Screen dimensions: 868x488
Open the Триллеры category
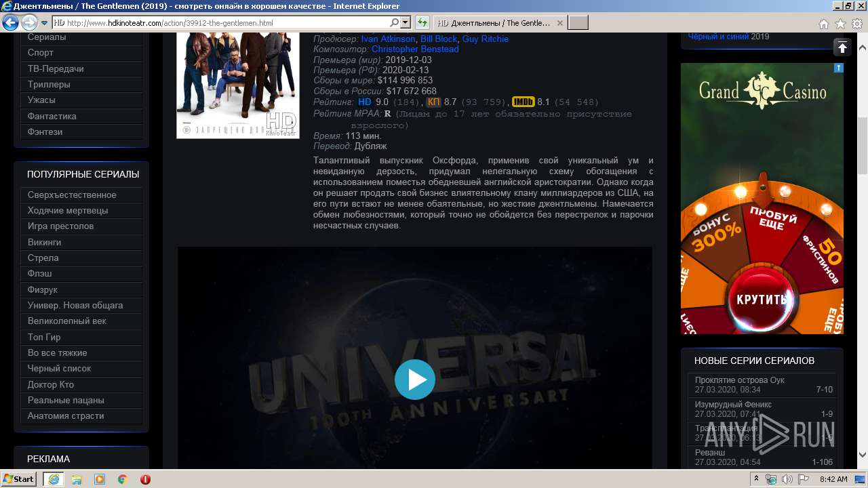[81, 84]
